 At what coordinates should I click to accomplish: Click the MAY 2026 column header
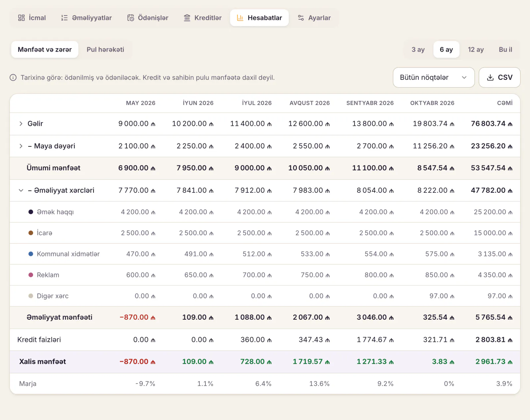click(x=140, y=103)
